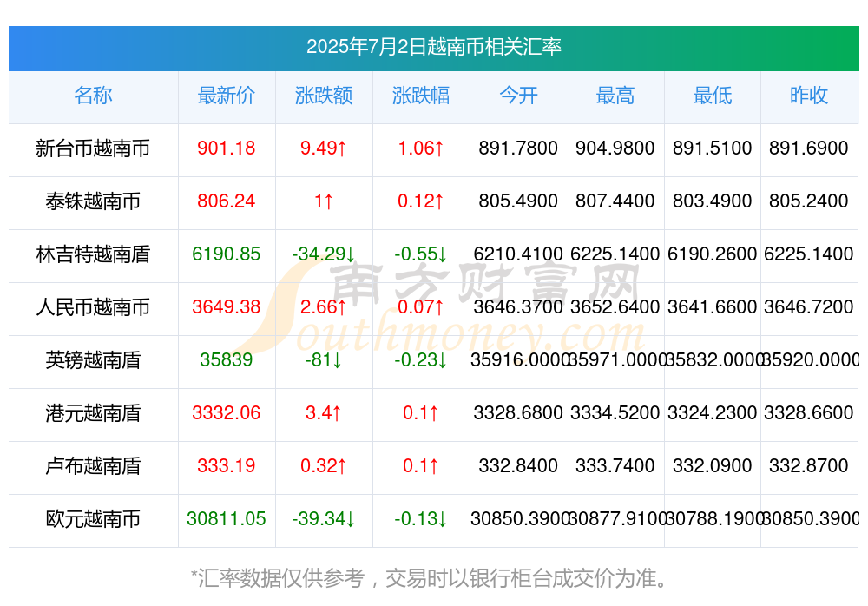Screen dimensions: 868x606
Task: Click latest price 6190.85
Action: (x=226, y=254)
